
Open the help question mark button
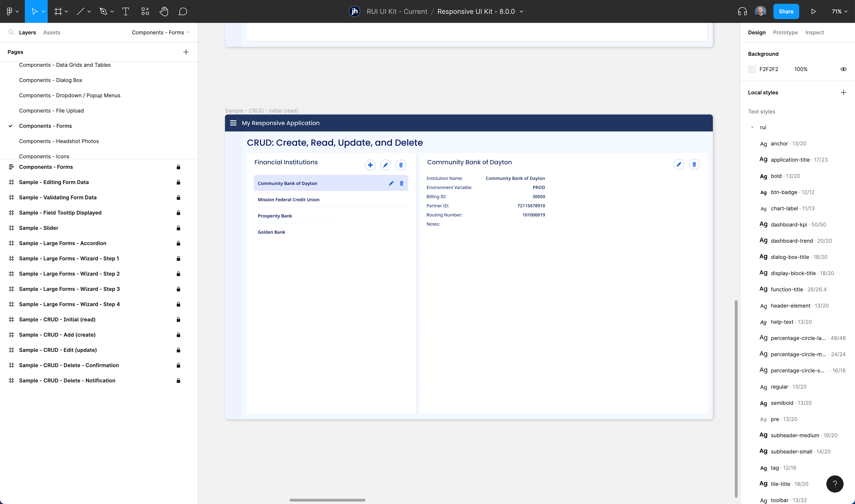coord(835,484)
